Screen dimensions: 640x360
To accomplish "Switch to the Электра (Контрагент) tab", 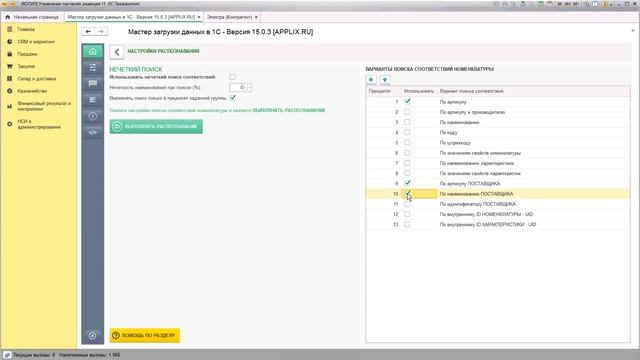I will tap(229, 17).
